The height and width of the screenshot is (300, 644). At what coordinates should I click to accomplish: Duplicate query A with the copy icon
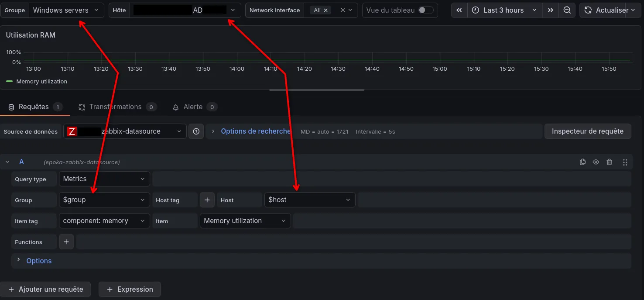tap(582, 162)
